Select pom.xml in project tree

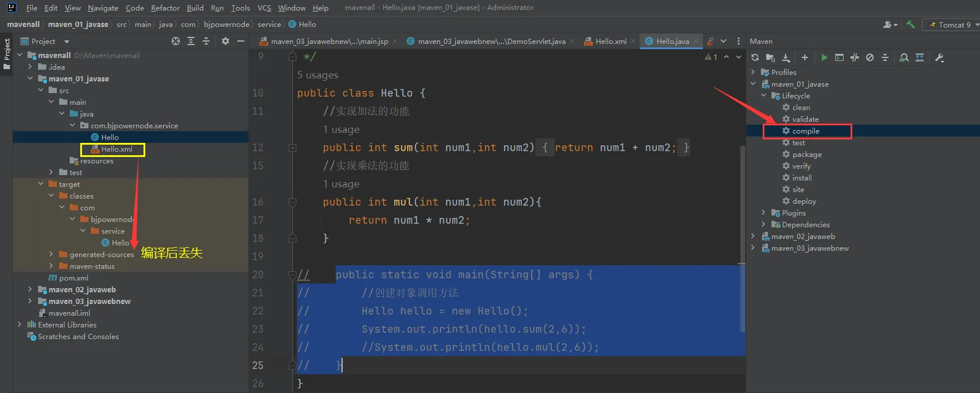73,278
